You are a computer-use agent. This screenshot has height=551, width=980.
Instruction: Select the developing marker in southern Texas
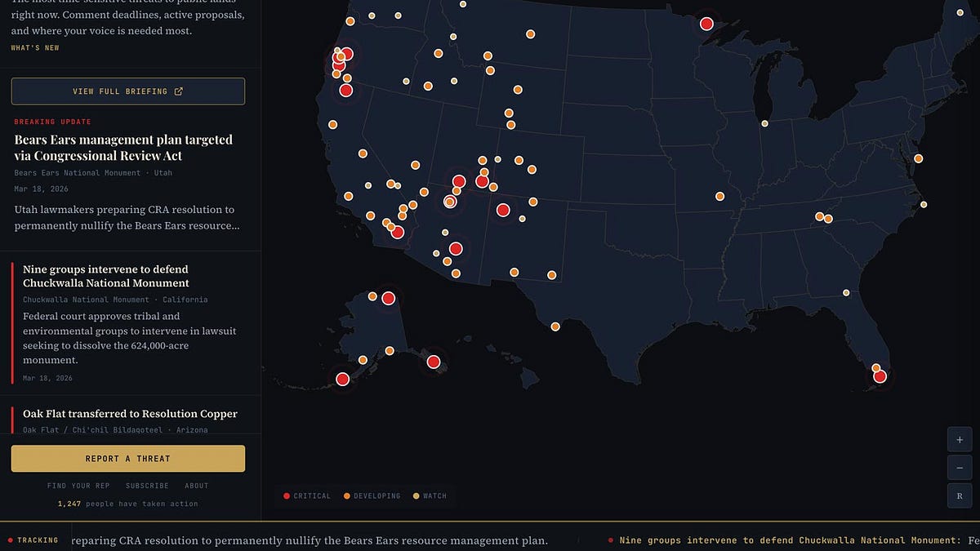555,327
